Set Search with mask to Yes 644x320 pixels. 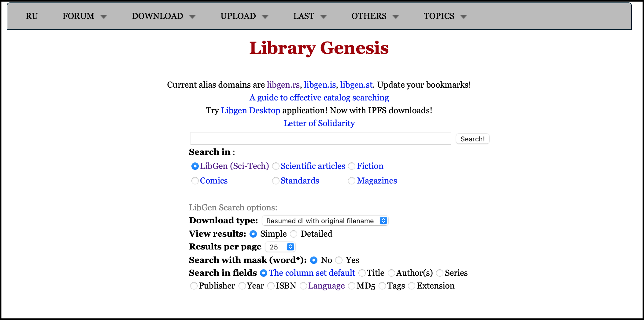(339, 260)
